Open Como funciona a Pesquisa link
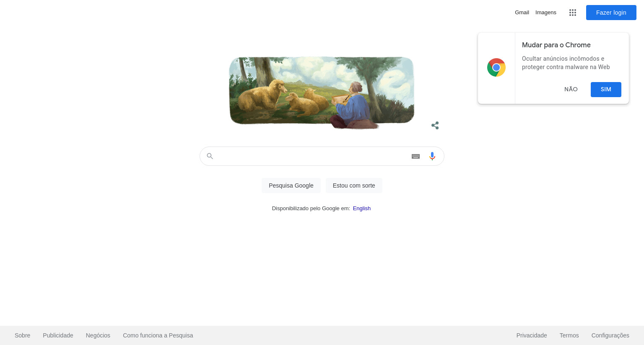This screenshot has height=345, width=644. (x=158, y=335)
